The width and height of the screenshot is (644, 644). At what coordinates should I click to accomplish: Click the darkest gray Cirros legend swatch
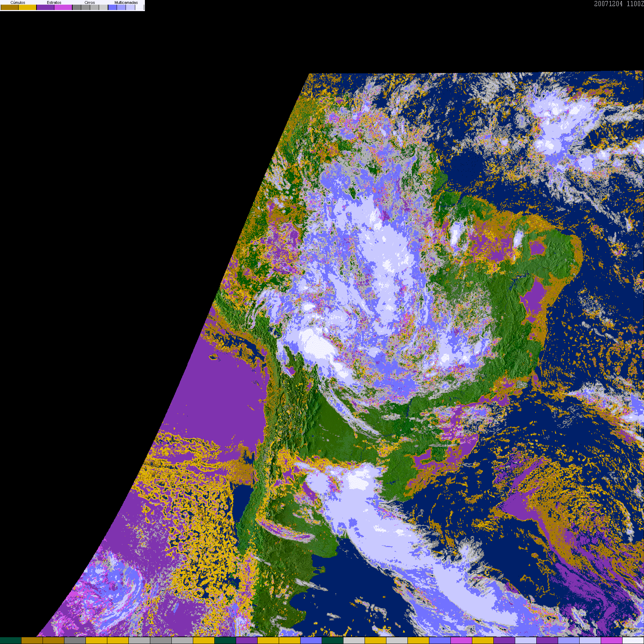click(77, 7)
